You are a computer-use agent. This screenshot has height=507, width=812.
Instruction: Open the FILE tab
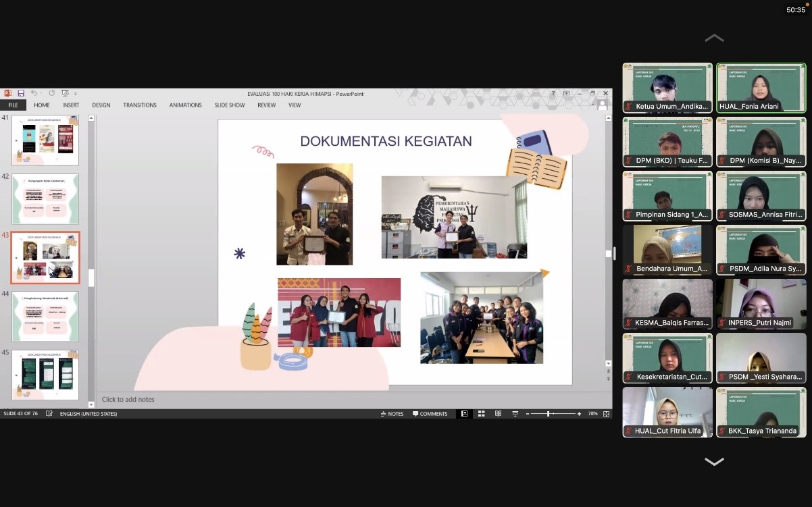[x=13, y=105]
